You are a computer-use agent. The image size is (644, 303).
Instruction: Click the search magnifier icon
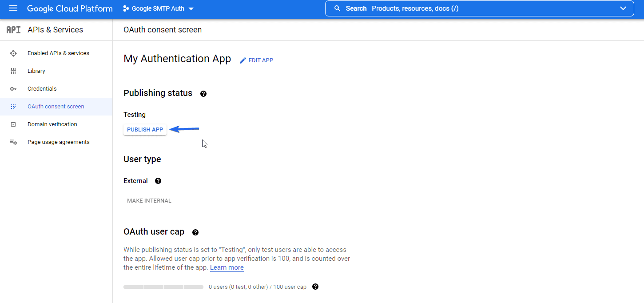pyautogui.click(x=338, y=8)
